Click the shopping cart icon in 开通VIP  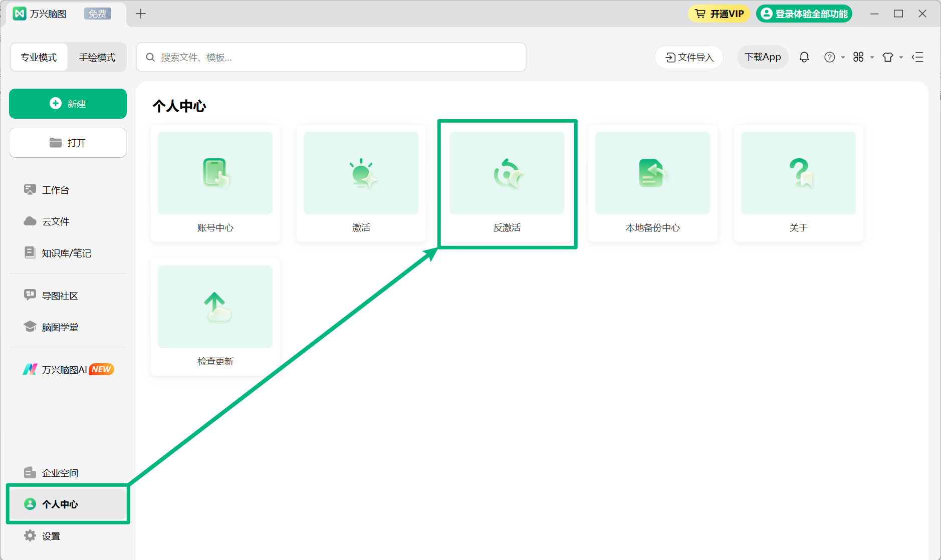tap(700, 14)
